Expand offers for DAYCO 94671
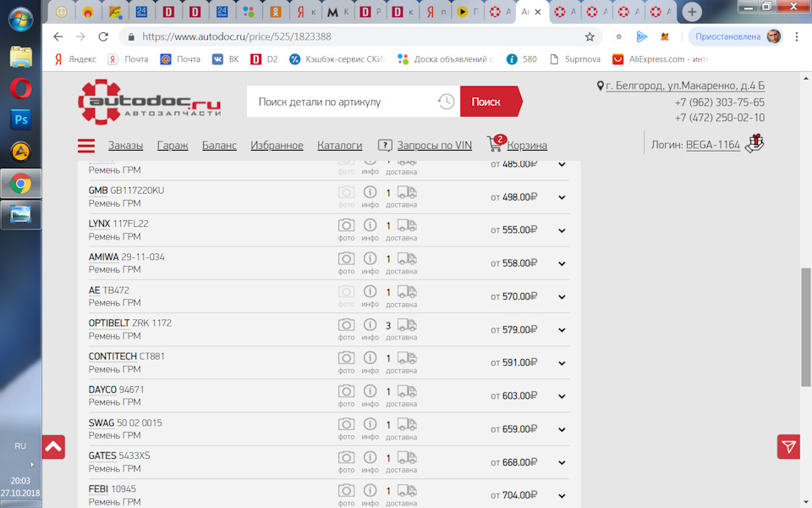Viewport: 812px width, 508px height. click(x=562, y=396)
